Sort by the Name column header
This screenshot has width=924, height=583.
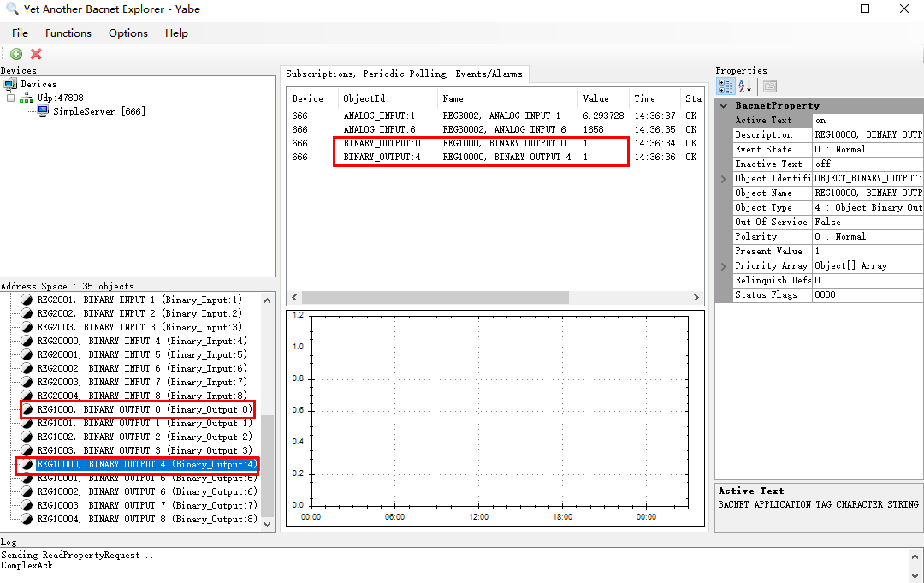(x=507, y=99)
